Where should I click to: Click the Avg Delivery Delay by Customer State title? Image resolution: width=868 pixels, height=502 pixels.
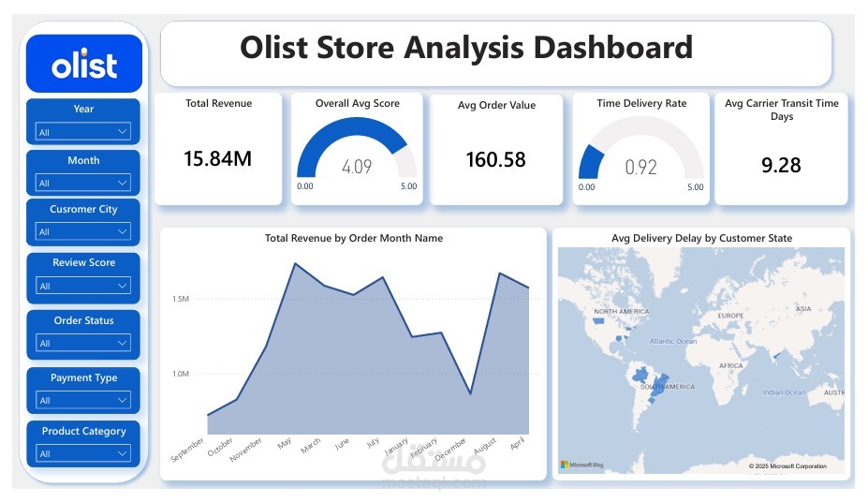click(x=701, y=238)
